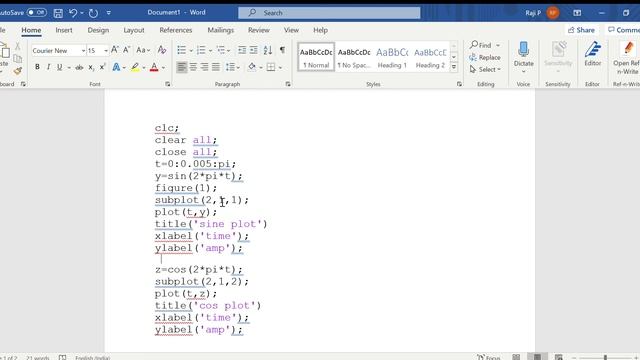
Task: Click the Increase Indent icon
Action: [253, 50]
